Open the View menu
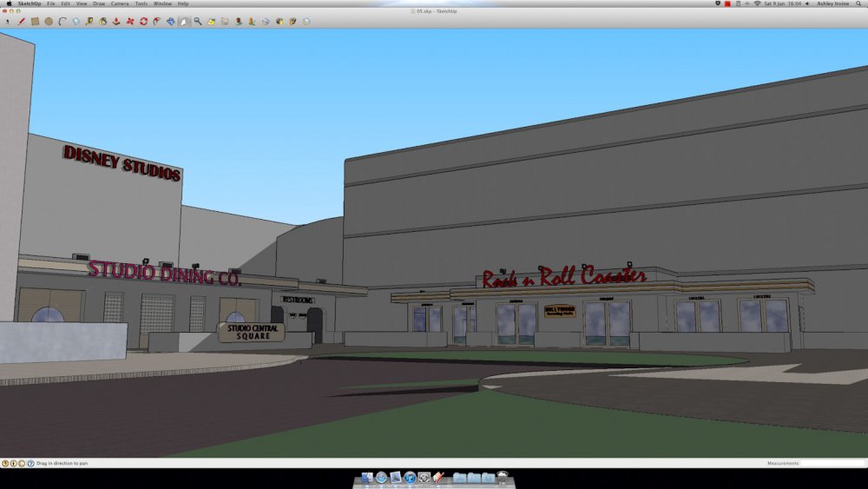868x489 pixels. click(x=82, y=3)
